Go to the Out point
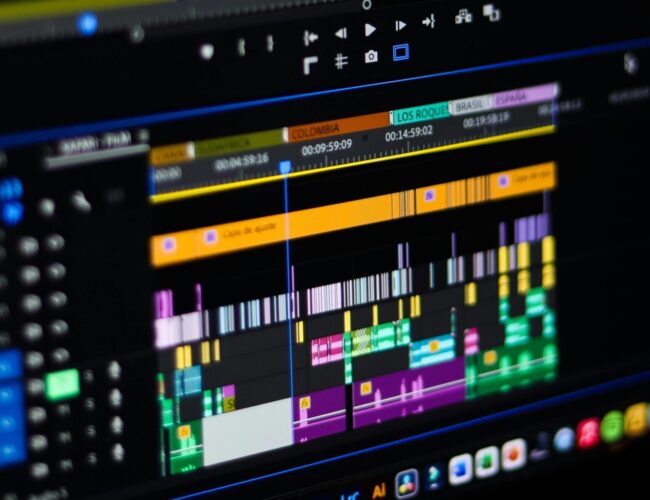 click(x=429, y=21)
